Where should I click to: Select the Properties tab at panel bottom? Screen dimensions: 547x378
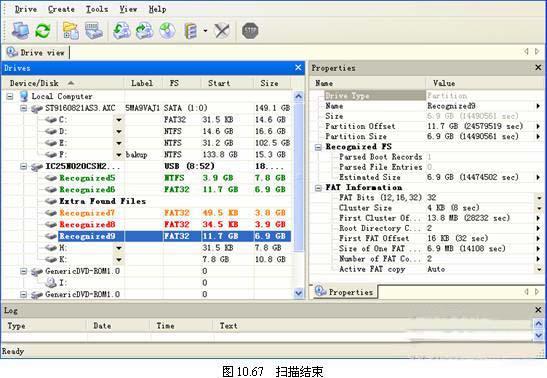(344, 292)
